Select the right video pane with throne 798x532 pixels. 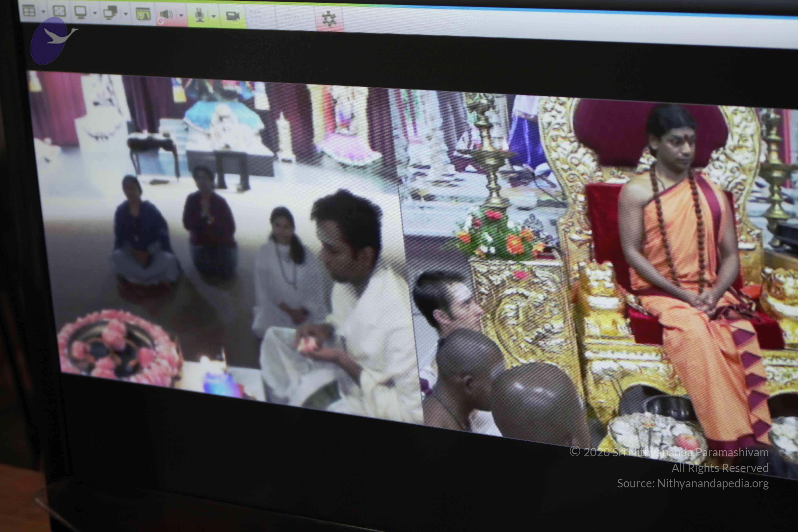tap(604, 271)
